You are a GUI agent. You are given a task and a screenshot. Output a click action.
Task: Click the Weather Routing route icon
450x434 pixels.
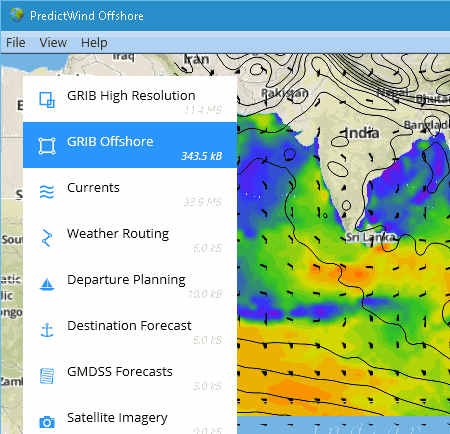[47, 238]
